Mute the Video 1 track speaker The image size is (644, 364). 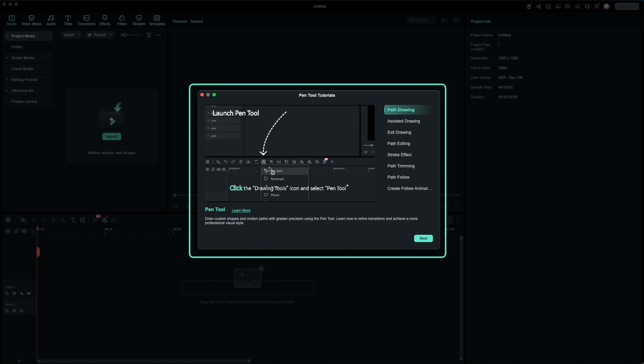[14, 293]
